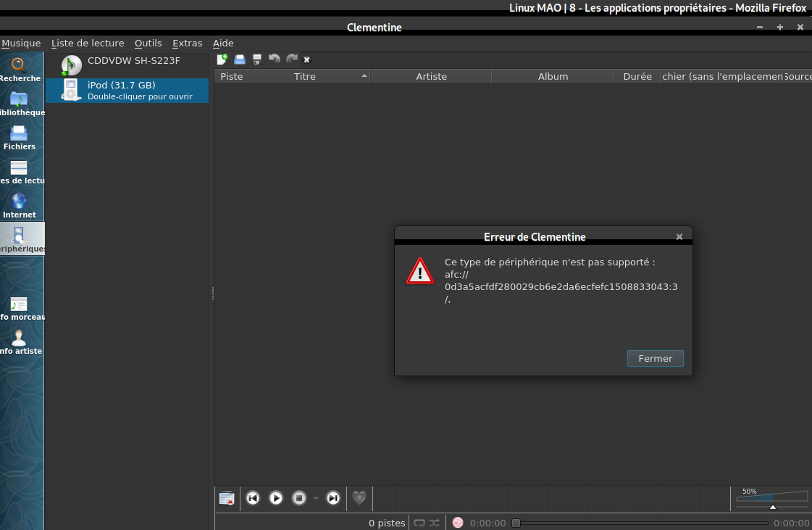Click the sidebar splitter handle

212,294
